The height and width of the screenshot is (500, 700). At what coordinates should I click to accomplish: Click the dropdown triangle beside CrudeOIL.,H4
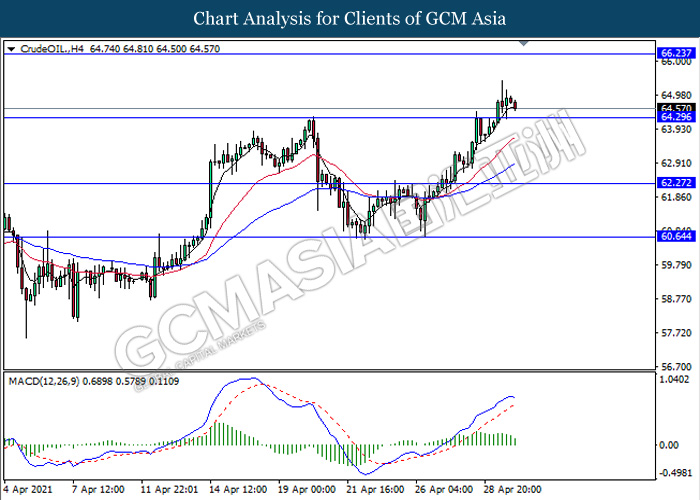point(12,49)
